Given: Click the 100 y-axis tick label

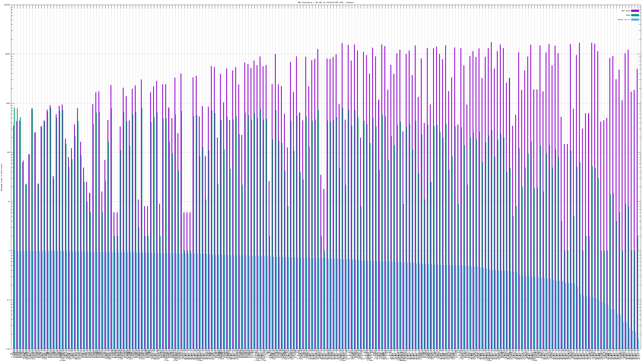Looking at the screenshot, I should 9,153.
